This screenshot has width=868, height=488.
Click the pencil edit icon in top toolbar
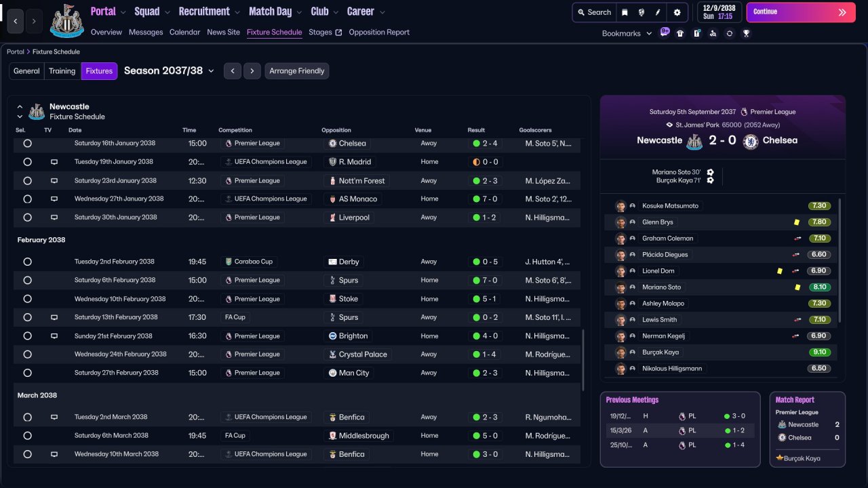coord(657,12)
